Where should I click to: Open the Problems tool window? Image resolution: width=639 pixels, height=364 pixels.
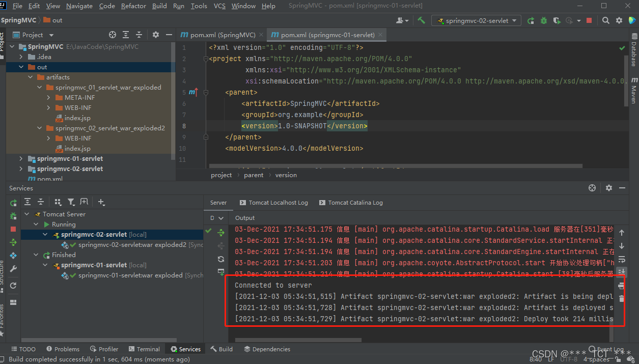click(x=63, y=349)
